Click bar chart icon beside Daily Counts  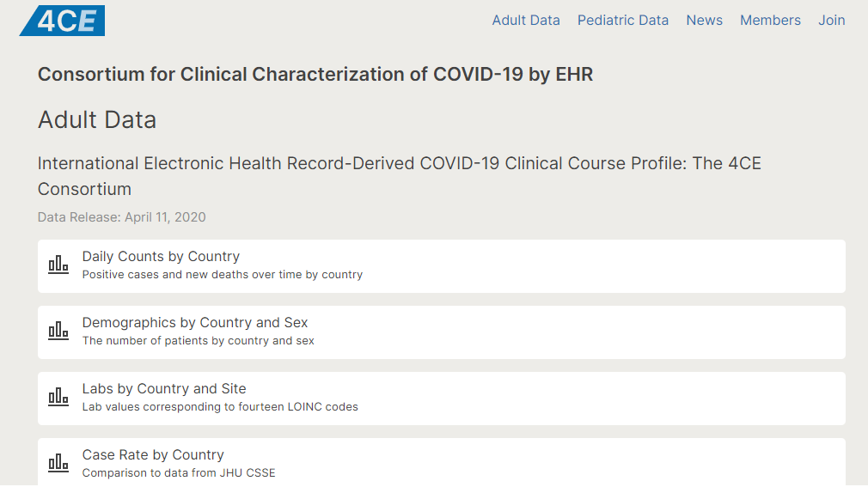click(x=58, y=265)
